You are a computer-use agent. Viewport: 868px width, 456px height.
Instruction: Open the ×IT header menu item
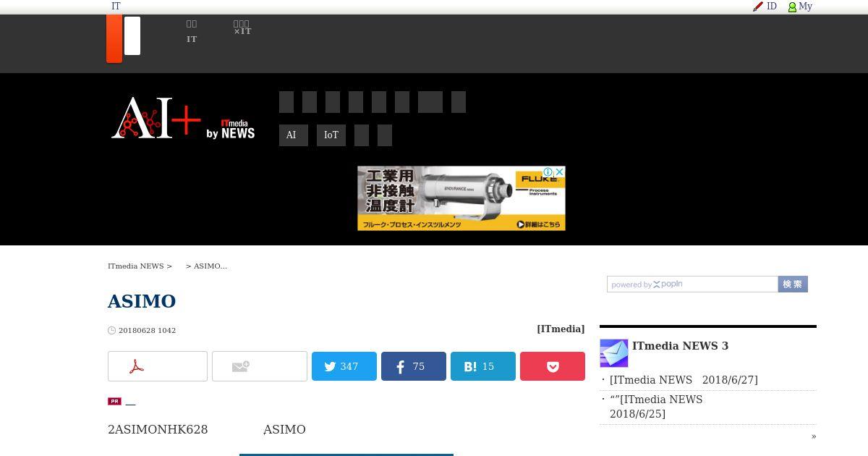(x=242, y=28)
